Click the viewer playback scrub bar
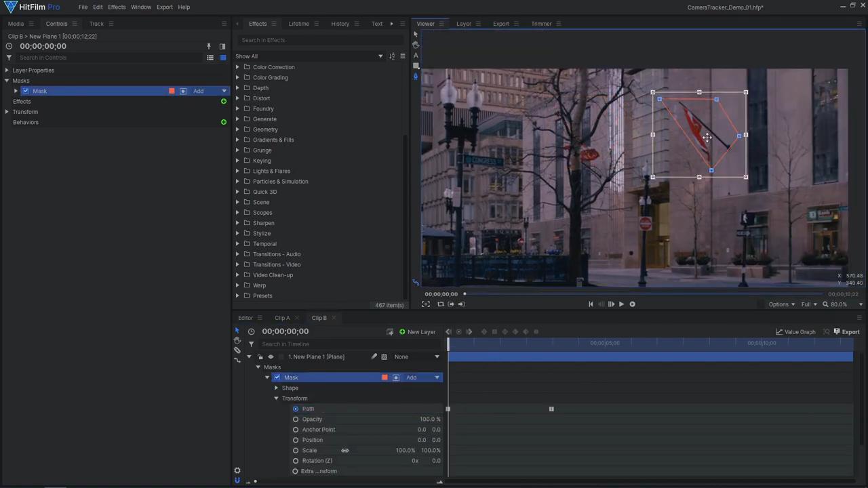This screenshot has height=488, width=868. coord(644,294)
